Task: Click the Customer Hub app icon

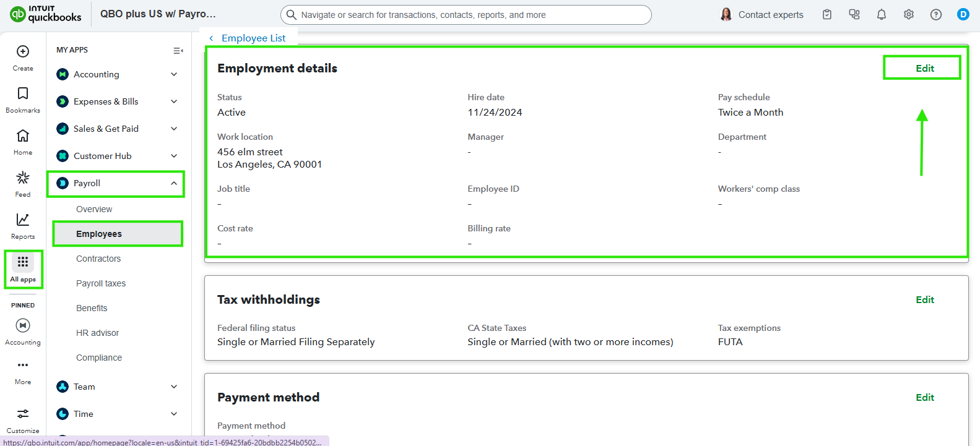Action: coord(63,156)
